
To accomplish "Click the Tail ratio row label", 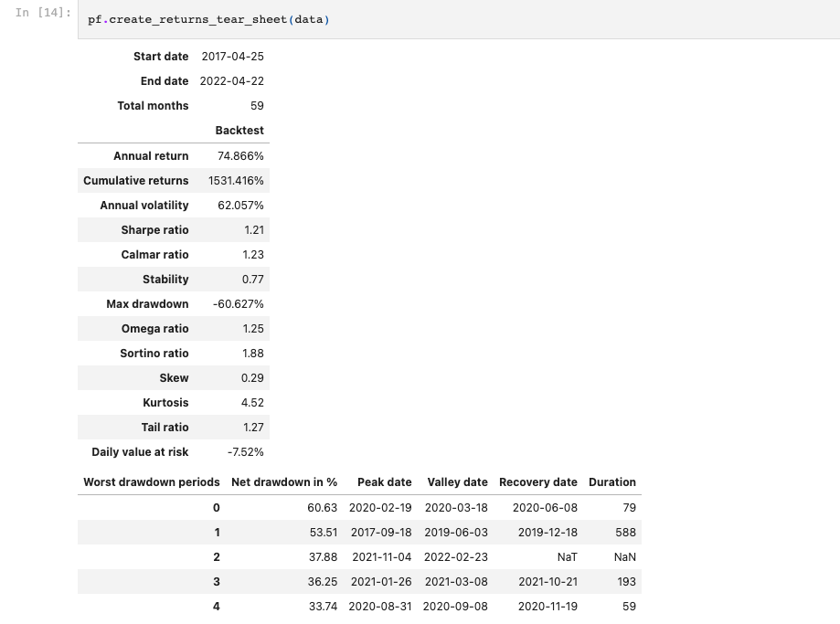I will click(165, 427).
